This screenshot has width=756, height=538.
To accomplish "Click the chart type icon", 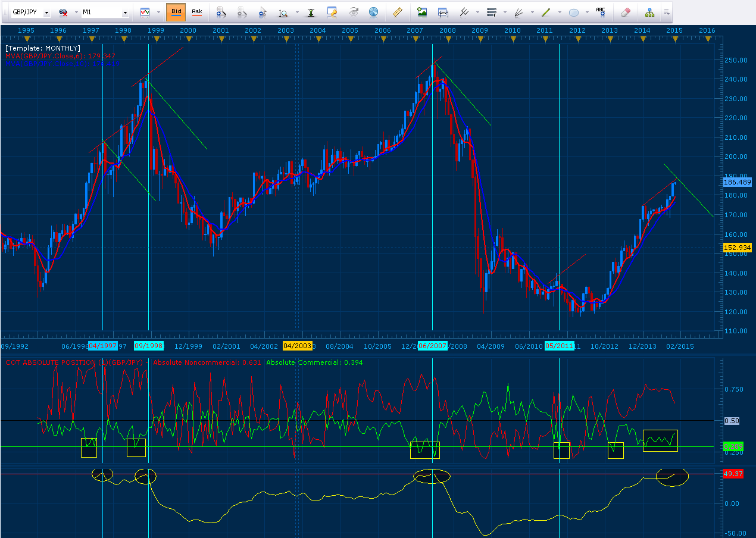I will (145, 12).
